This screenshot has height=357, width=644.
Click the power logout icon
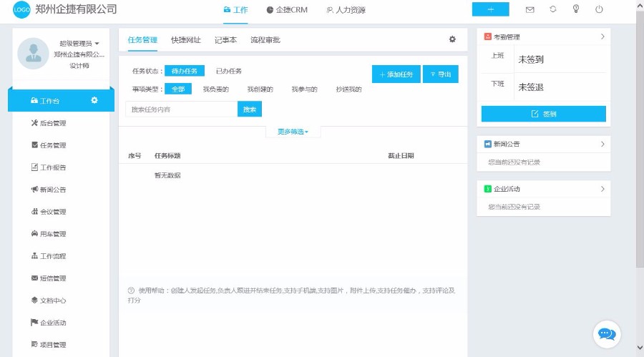[599, 9]
